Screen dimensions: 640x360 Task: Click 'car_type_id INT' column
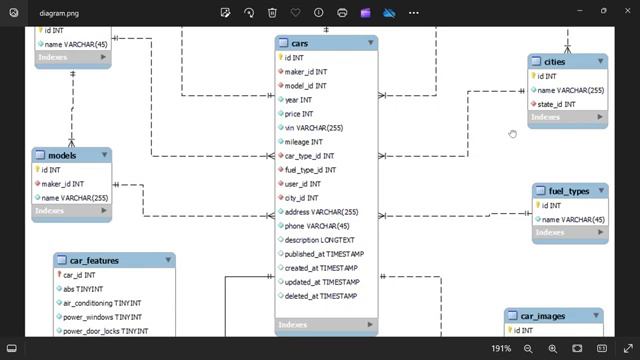click(x=309, y=156)
